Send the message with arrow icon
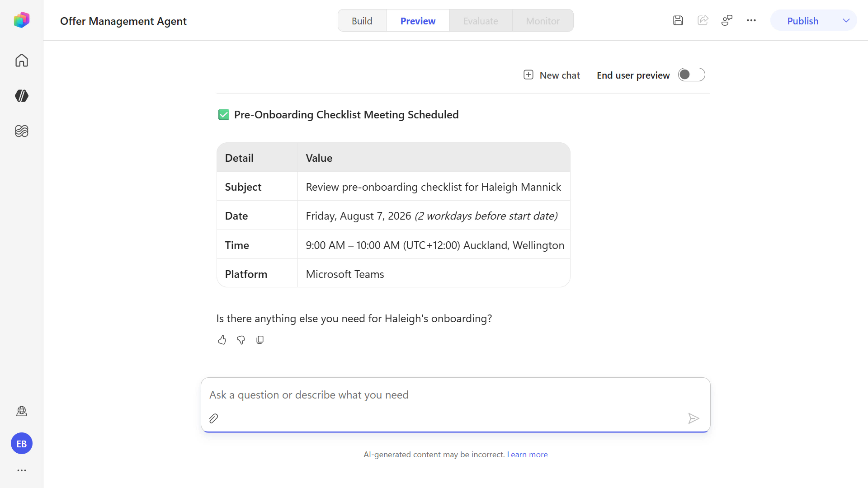 tap(693, 418)
